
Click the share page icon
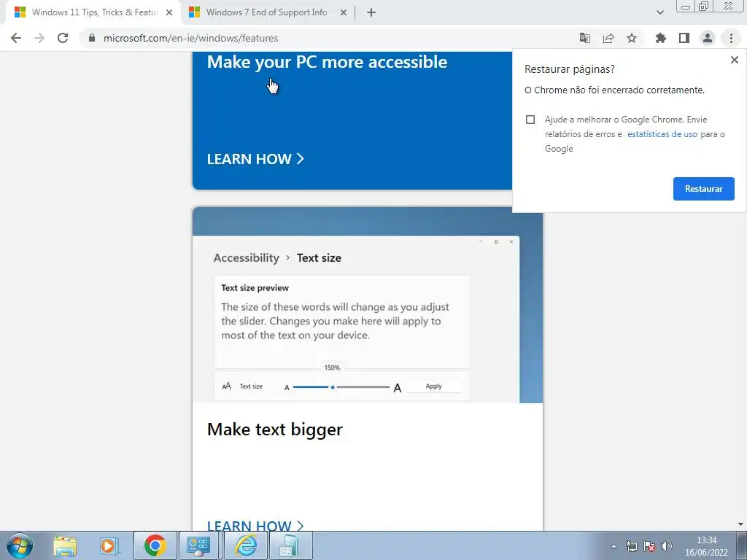pos(608,38)
